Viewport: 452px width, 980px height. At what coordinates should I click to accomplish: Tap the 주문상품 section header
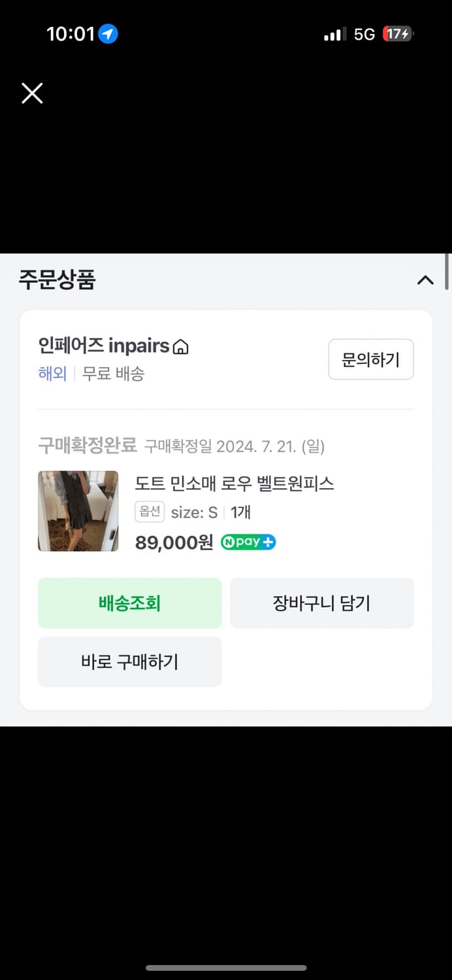tap(57, 280)
